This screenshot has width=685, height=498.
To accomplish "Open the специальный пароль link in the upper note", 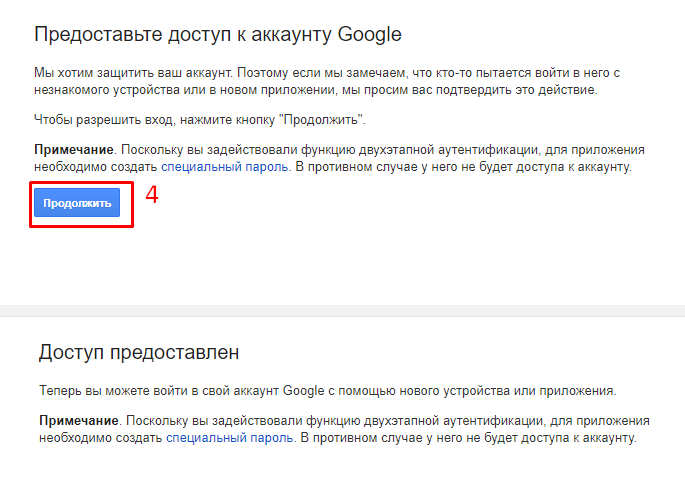I will (x=225, y=167).
